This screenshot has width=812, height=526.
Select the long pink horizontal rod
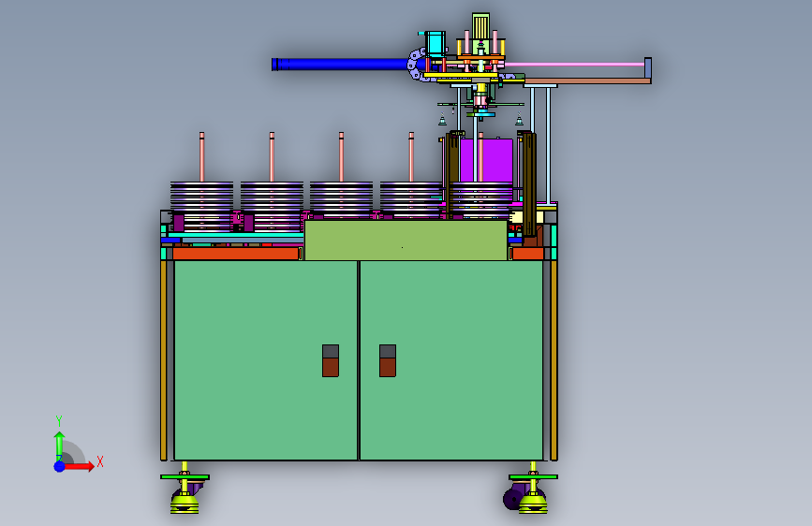click(x=574, y=65)
